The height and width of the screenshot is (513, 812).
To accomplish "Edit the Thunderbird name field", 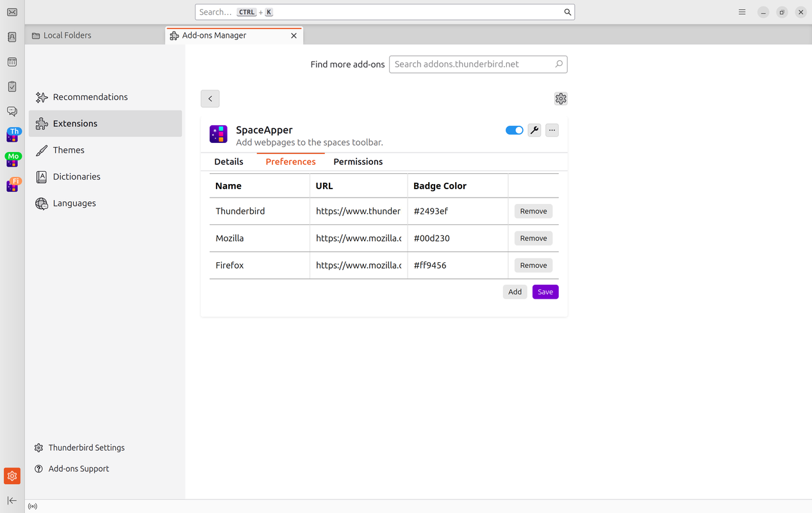I will [260, 211].
